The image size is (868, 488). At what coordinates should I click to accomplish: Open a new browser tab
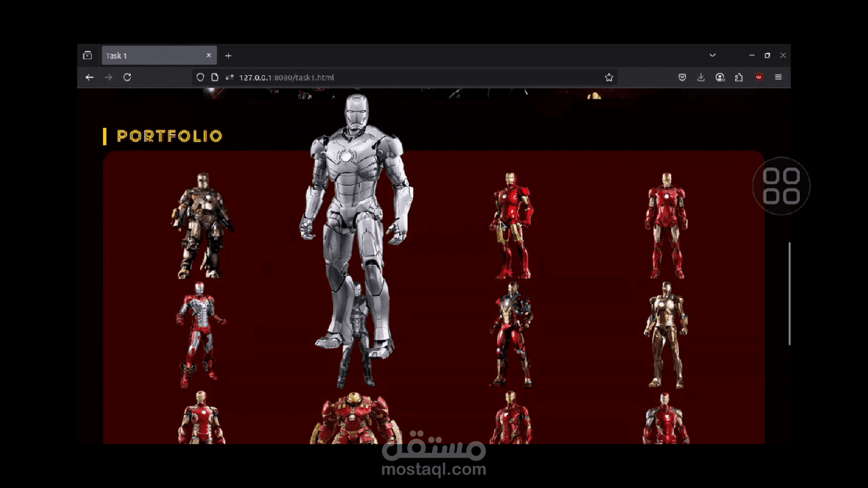point(228,56)
